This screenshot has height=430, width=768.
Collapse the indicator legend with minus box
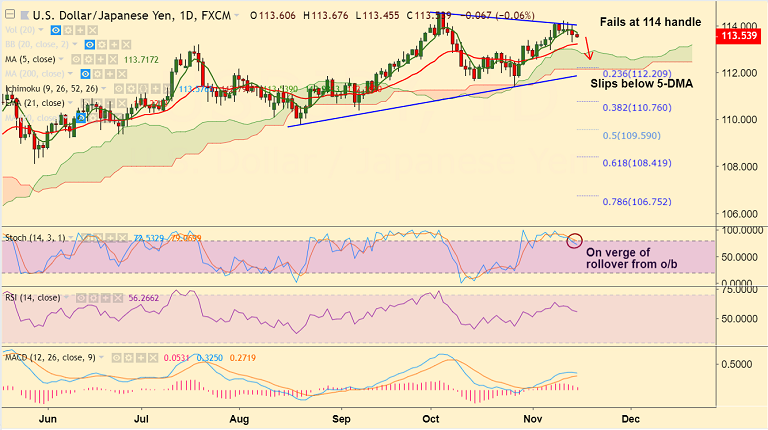click(x=10, y=15)
